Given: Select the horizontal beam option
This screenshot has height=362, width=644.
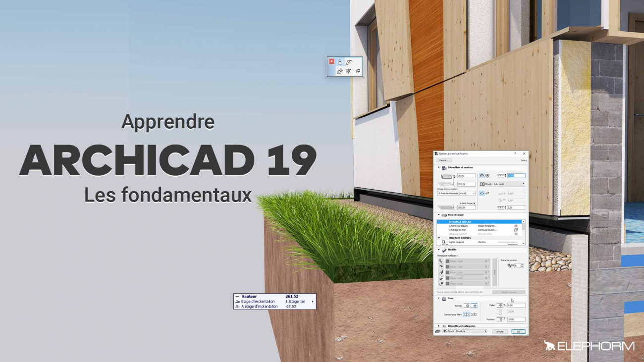Looking at the screenshot, I should (x=482, y=194).
